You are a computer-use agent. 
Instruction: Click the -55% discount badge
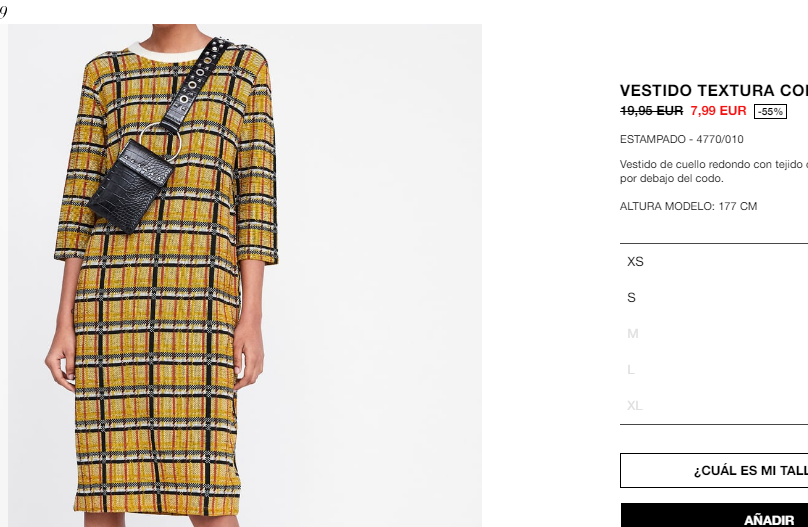pos(770,111)
